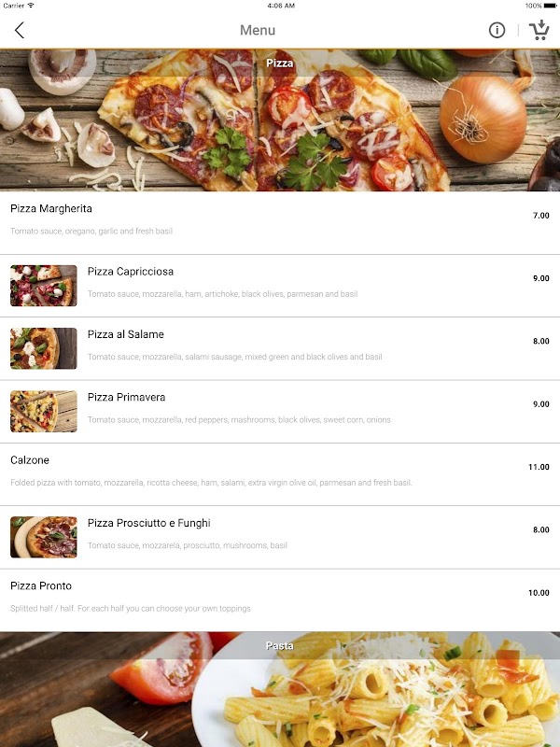View Pizza Primavera thumbnail photo
Image resolution: width=560 pixels, height=747 pixels.
(x=43, y=411)
